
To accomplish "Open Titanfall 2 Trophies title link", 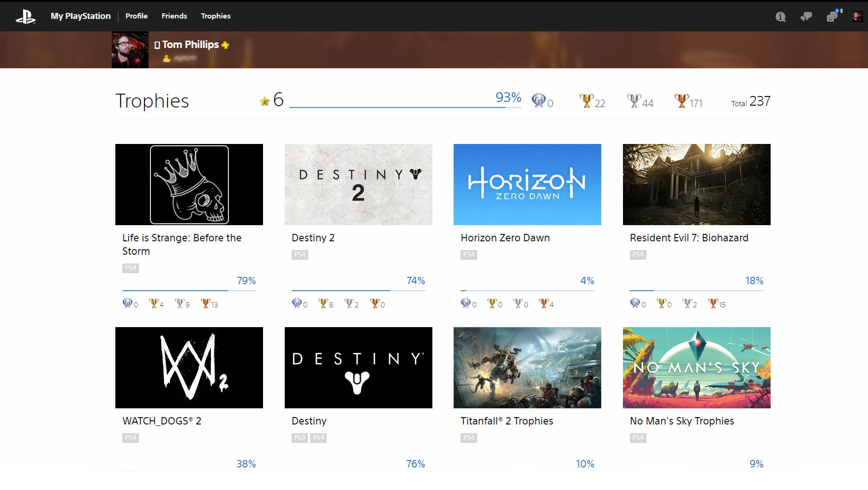I will 507,421.
